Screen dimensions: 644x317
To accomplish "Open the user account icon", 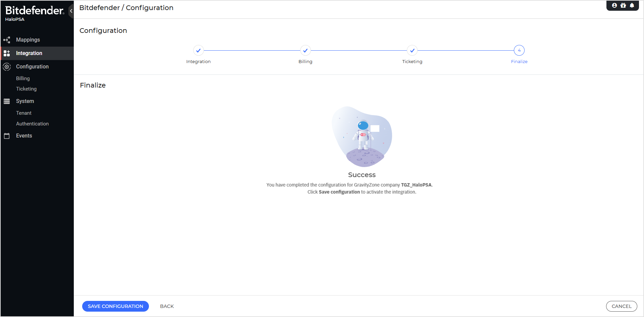I will click(614, 5).
